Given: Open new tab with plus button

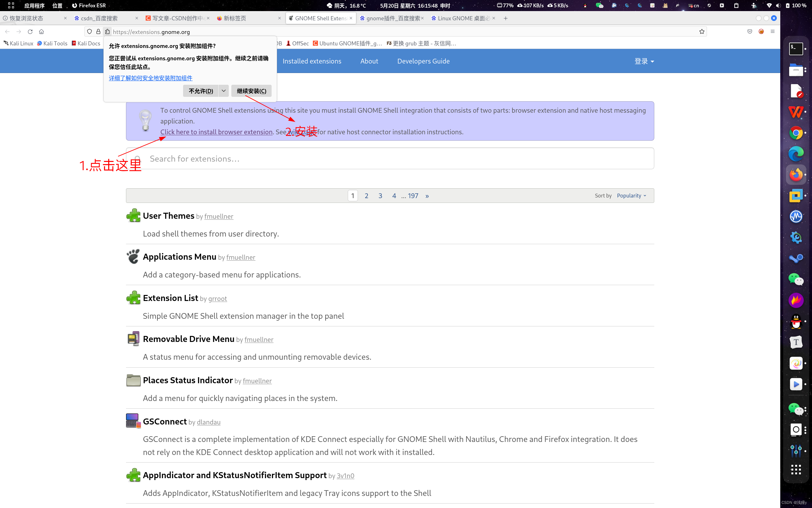Looking at the screenshot, I should [505, 18].
